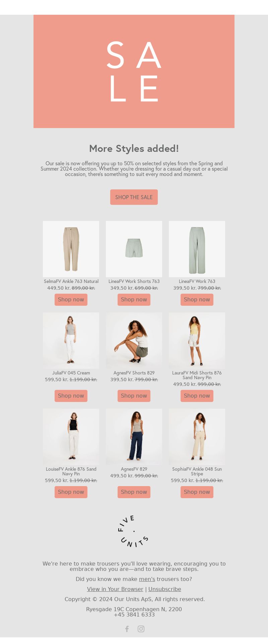View AgnesFV Shorts 829 model photo

click(134, 341)
